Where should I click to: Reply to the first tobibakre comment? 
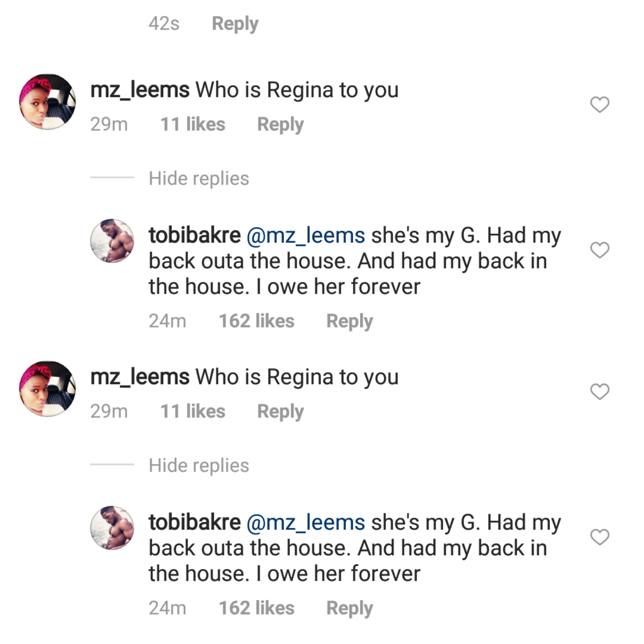[349, 321]
